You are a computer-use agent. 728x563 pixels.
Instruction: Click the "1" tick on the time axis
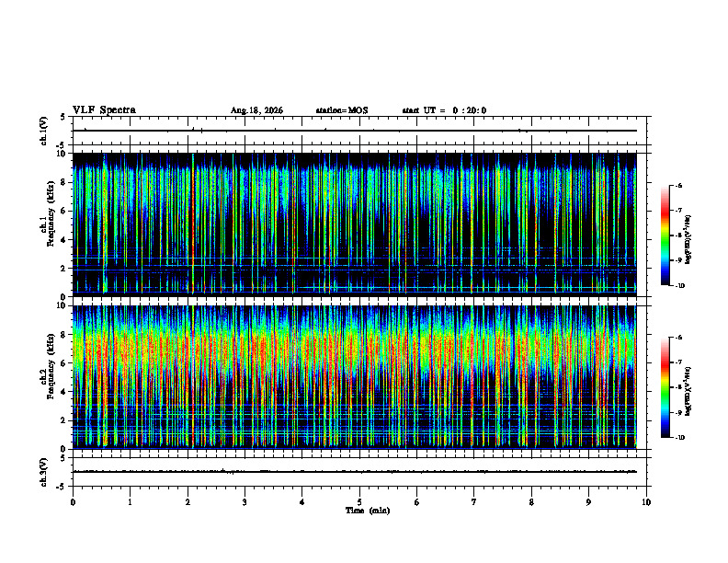pos(130,502)
